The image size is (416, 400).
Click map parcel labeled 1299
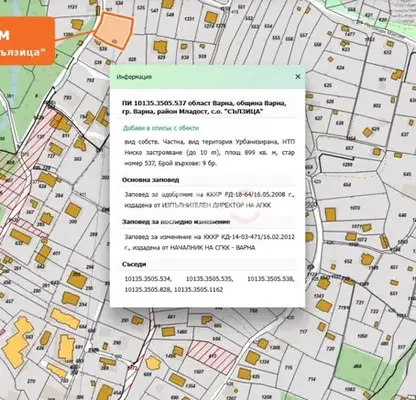347,164
